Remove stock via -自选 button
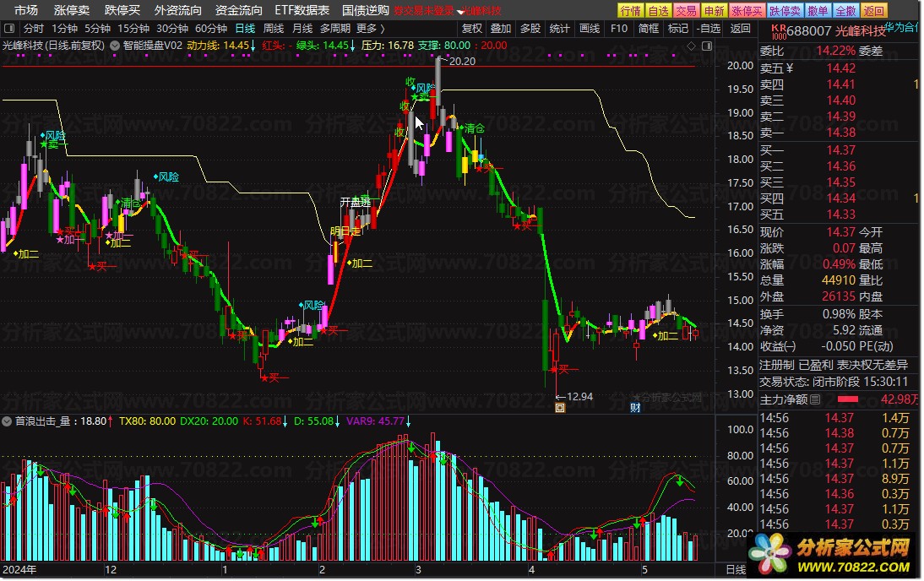924x581 pixels. coord(709,28)
